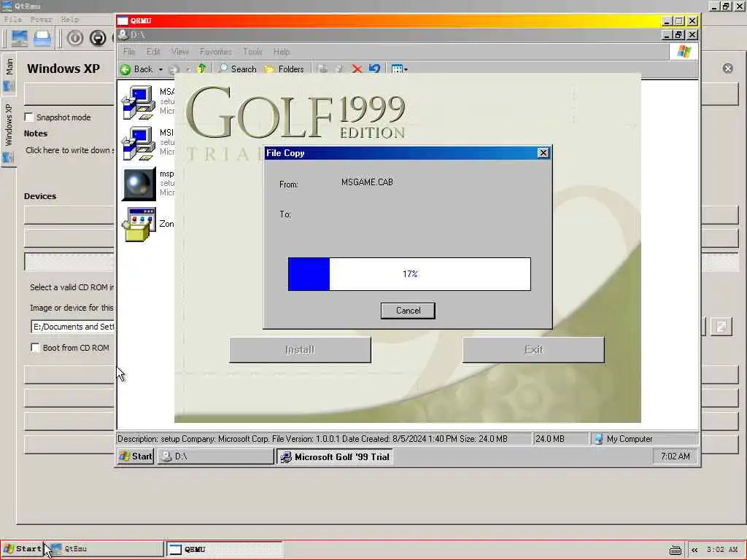Open the Forward button history dropdown arrow
This screenshot has height=560, width=747.
(189, 69)
